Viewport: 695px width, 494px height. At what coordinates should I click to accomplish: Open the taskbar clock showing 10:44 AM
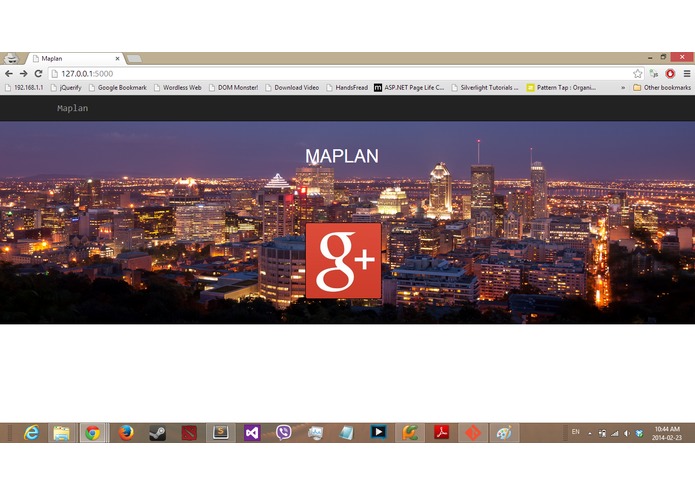667,433
